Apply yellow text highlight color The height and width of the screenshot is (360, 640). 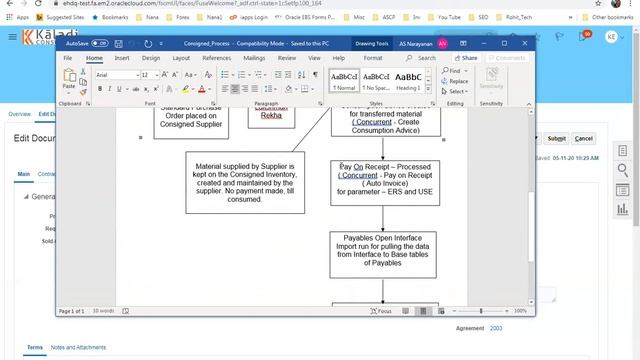[185, 89]
